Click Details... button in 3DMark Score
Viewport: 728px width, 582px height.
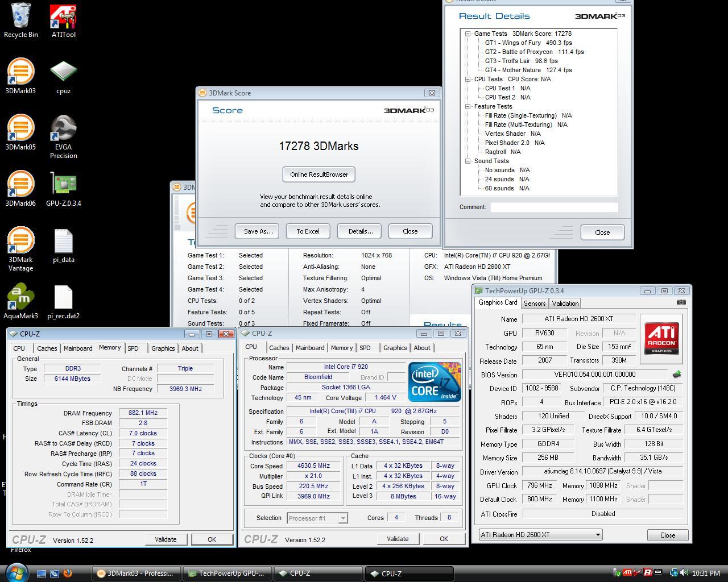pos(359,231)
